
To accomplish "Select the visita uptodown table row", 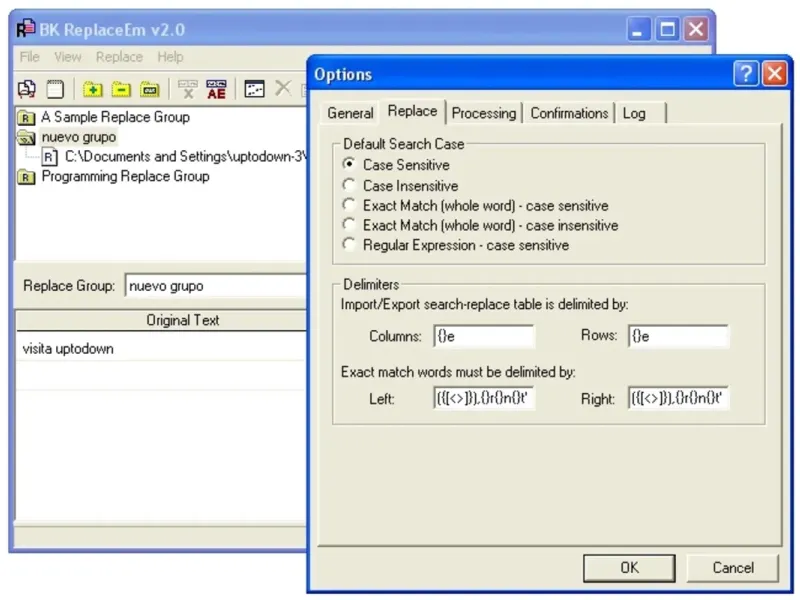I will [x=161, y=348].
